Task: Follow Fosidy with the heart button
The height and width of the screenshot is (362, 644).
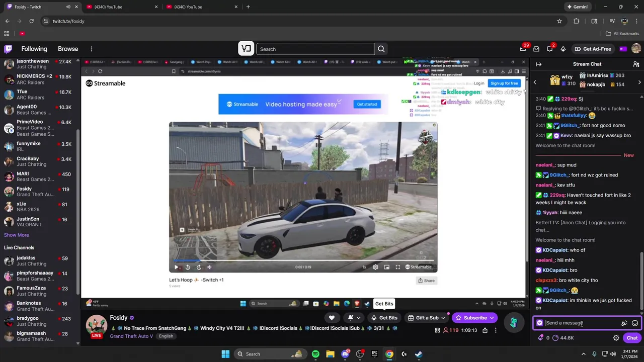Action: click(x=332, y=318)
